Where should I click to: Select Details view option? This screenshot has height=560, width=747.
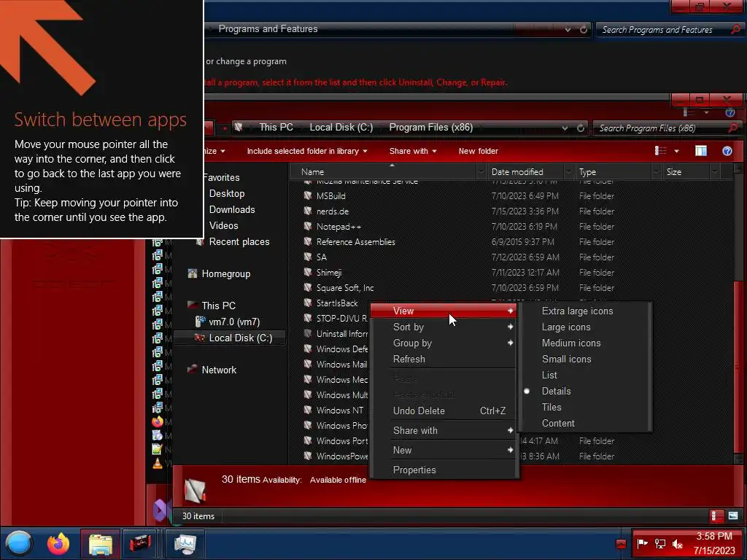coord(586,391)
